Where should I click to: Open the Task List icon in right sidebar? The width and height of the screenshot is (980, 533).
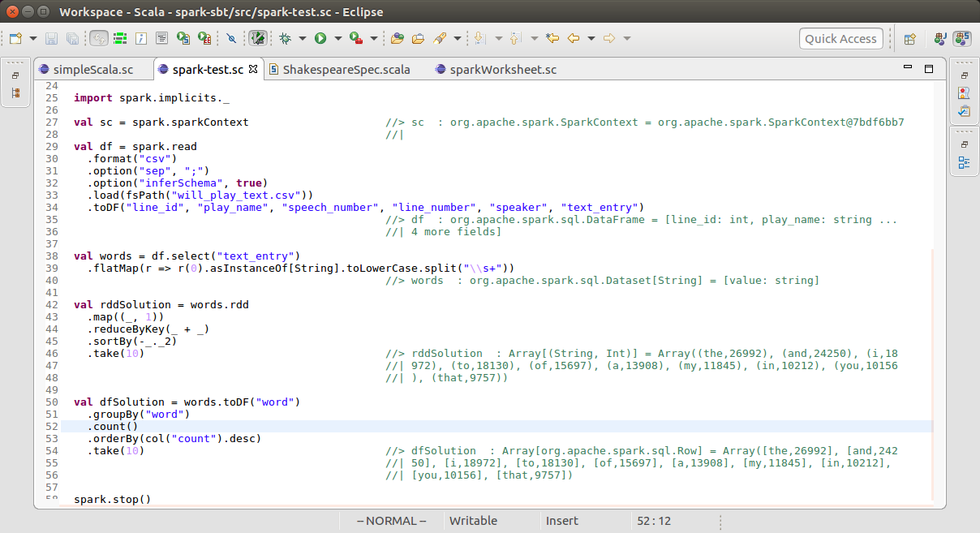(964, 110)
